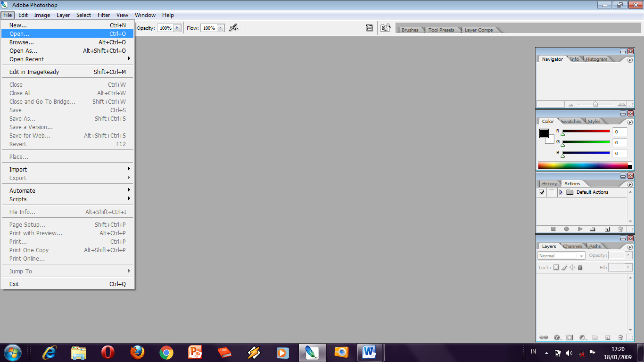644x362 pixels.
Task: Click the trash icon in Layers panel
Action: [x=620, y=337]
